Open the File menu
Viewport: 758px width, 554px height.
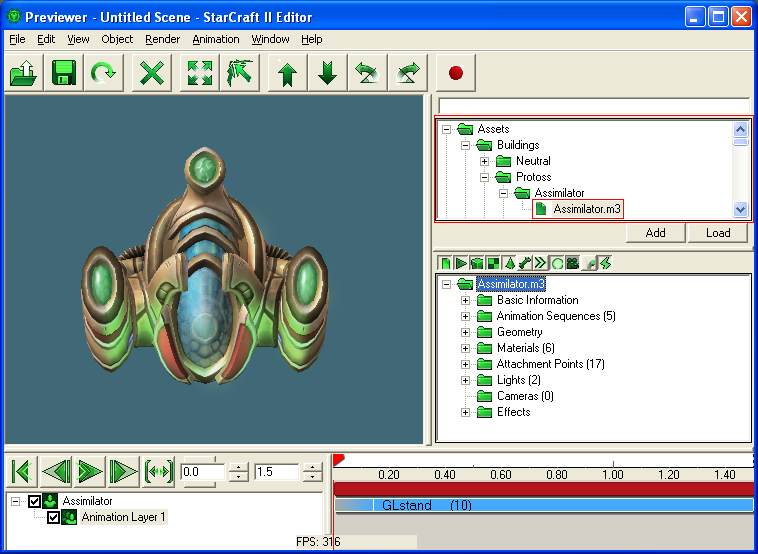coord(17,39)
